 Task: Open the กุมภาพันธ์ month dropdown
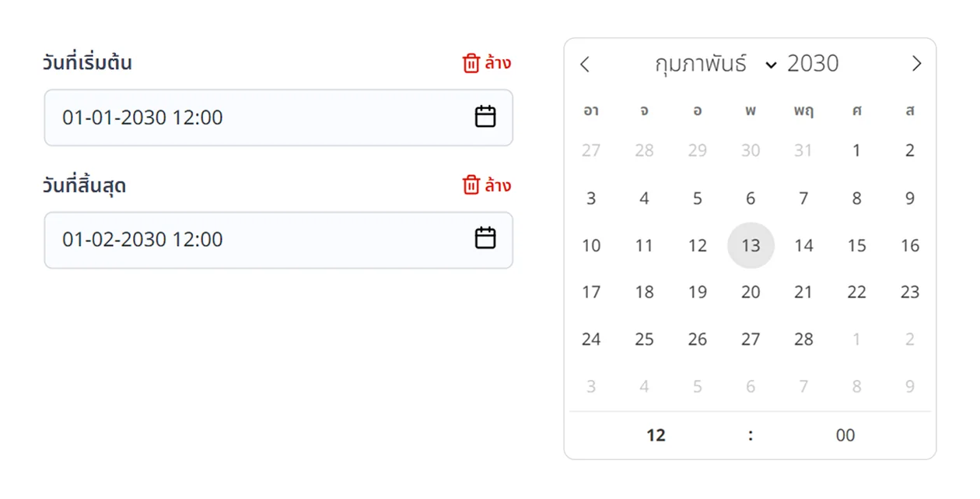(x=715, y=64)
